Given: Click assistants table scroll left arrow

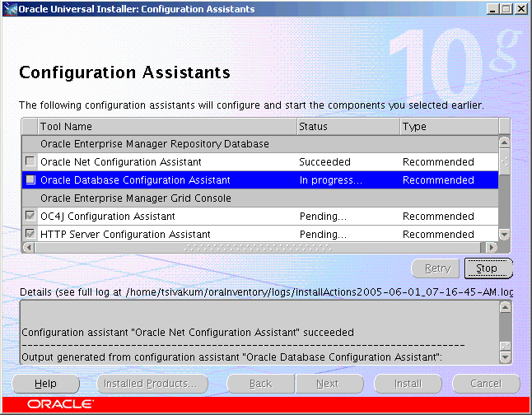Looking at the screenshot, I should point(29,247).
